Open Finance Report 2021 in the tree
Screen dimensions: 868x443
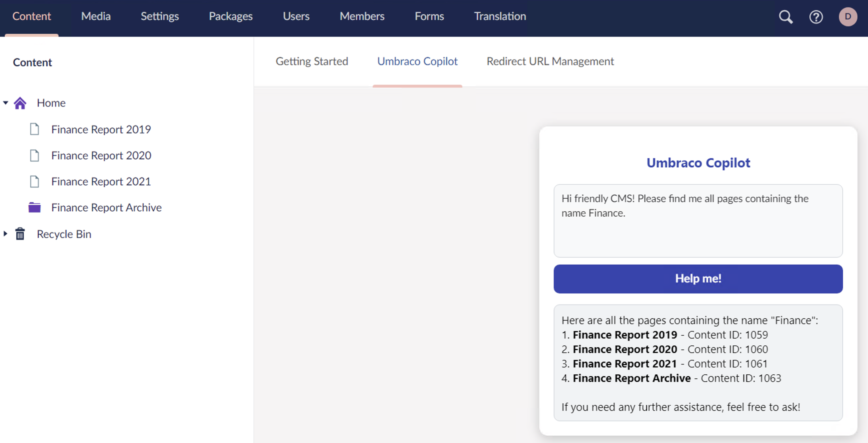[101, 182]
